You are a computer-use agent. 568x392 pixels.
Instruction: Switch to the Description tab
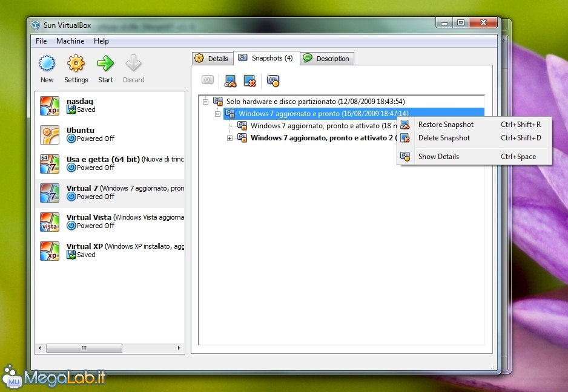[x=326, y=59]
